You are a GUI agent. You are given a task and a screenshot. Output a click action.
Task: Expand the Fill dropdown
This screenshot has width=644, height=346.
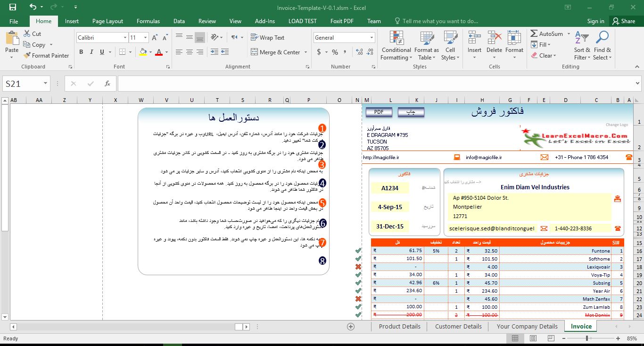pyautogui.click(x=549, y=44)
